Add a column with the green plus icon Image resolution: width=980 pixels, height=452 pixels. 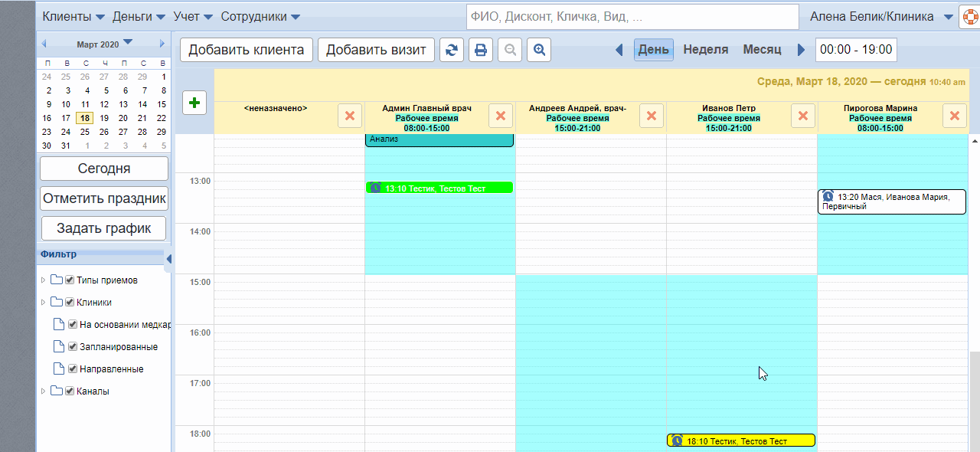(194, 102)
